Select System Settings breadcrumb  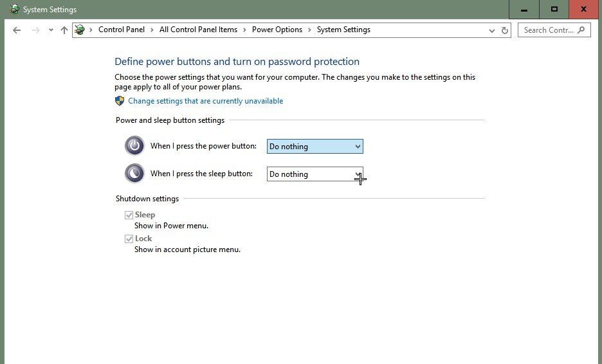coord(343,30)
